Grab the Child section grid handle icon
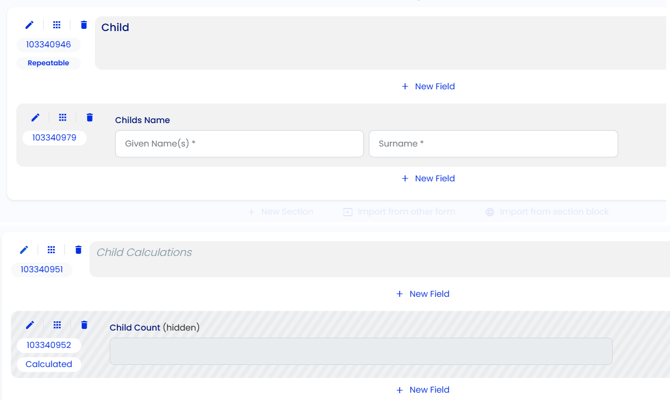 57,25
